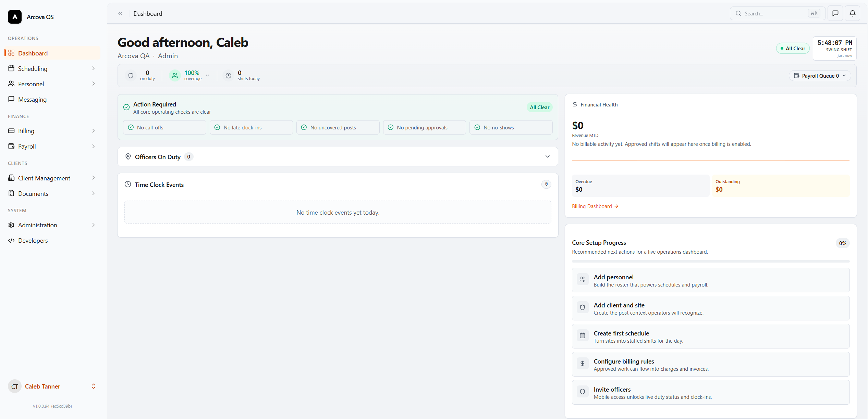The image size is (868, 419).
Task: Open the Add client and site setup step
Action: (711, 308)
